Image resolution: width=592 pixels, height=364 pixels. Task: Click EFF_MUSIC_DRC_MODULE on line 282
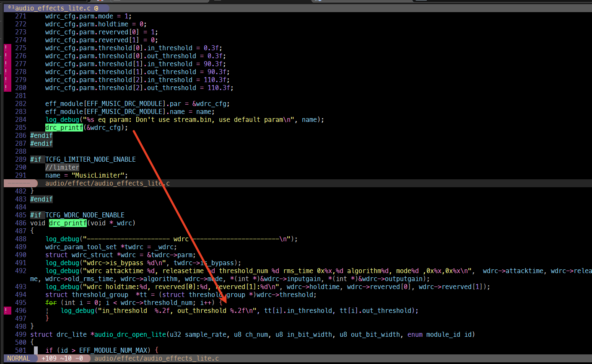pyautogui.click(x=125, y=104)
